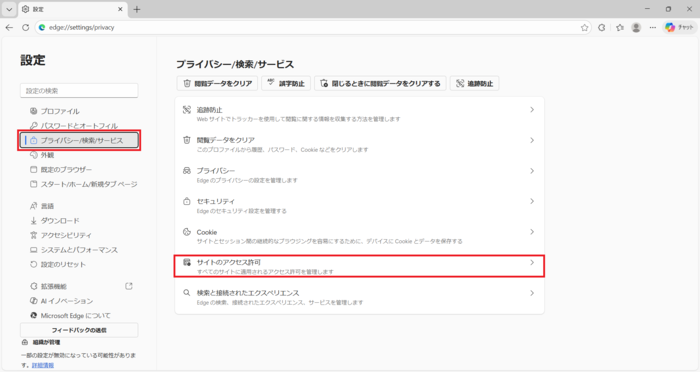Click the 追跡防止 shortcut button
Image resolution: width=700 pixels, height=372 pixels.
475,84
